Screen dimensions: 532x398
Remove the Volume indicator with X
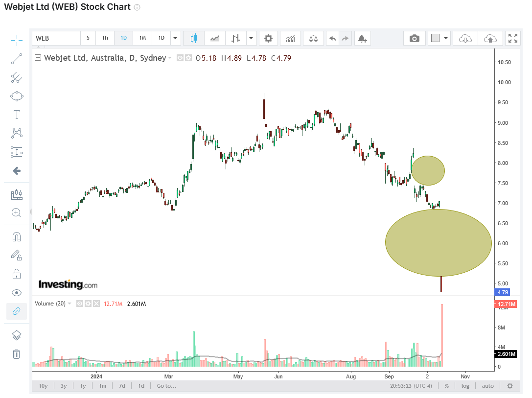[x=96, y=304]
